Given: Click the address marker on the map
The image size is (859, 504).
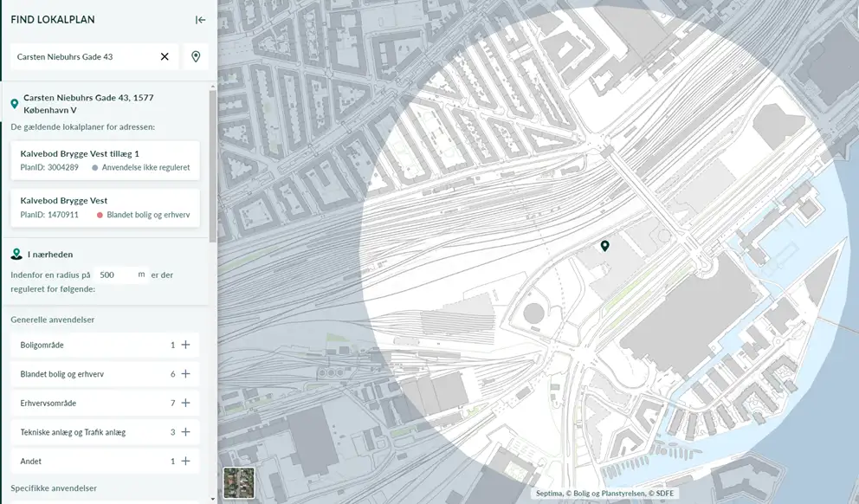Looking at the screenshot, I should tap(604, 246).
